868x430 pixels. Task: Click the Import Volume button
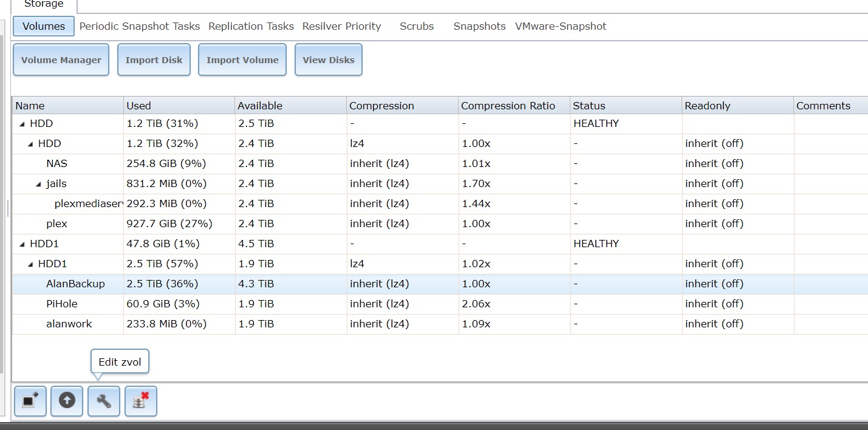click(x=242, y=60)
